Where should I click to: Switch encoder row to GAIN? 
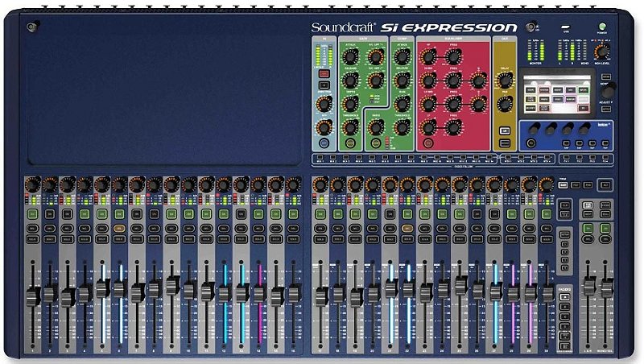[563, 185]
